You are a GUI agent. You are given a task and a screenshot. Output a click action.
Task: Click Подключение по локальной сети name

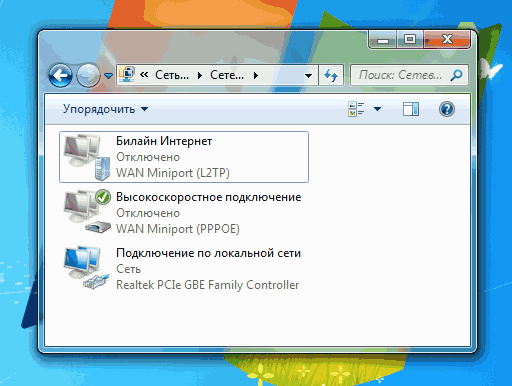click(x=208, y=253)
